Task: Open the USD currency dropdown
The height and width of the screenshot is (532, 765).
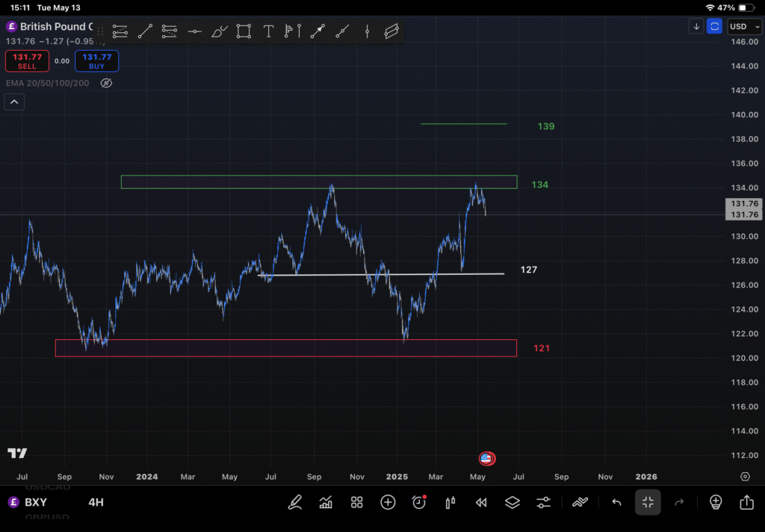Action: tap(742, 26)
